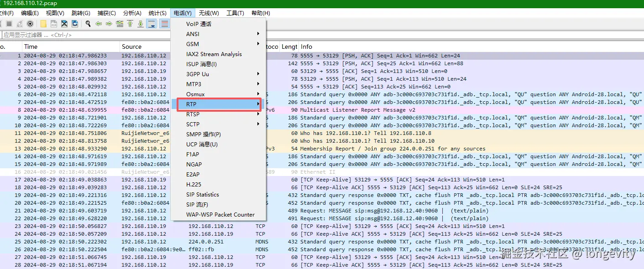The height and width of the screenshot is (269, 644).
Task: Select NGAP menu entry
Action: tap(218, 164)
